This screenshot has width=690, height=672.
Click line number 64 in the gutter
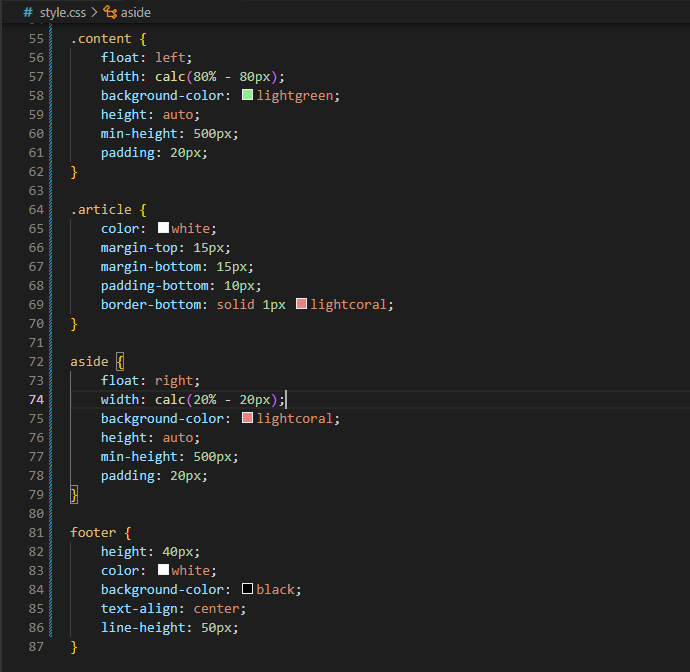[37, 209]
